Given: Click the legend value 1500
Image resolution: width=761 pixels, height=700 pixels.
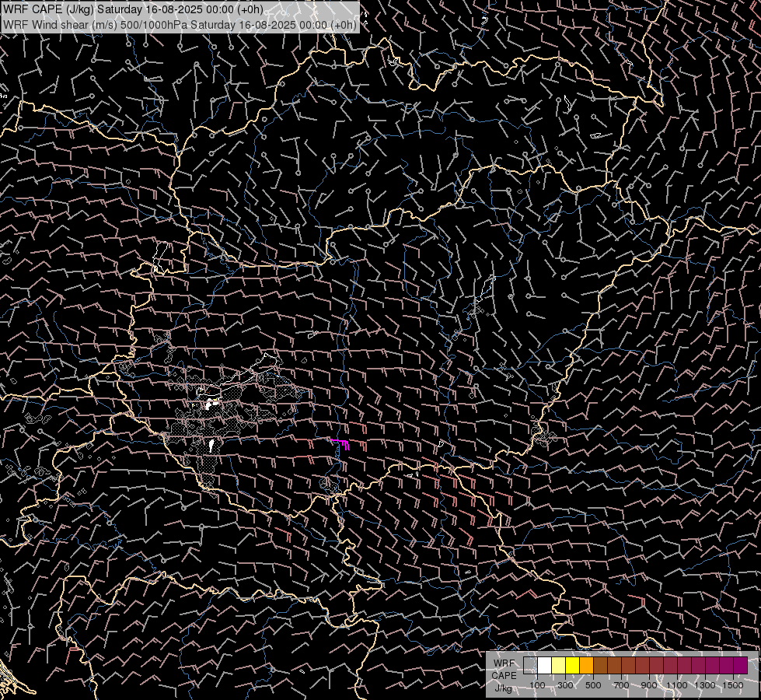Looking at the screenshot, I should click(733, 685).
